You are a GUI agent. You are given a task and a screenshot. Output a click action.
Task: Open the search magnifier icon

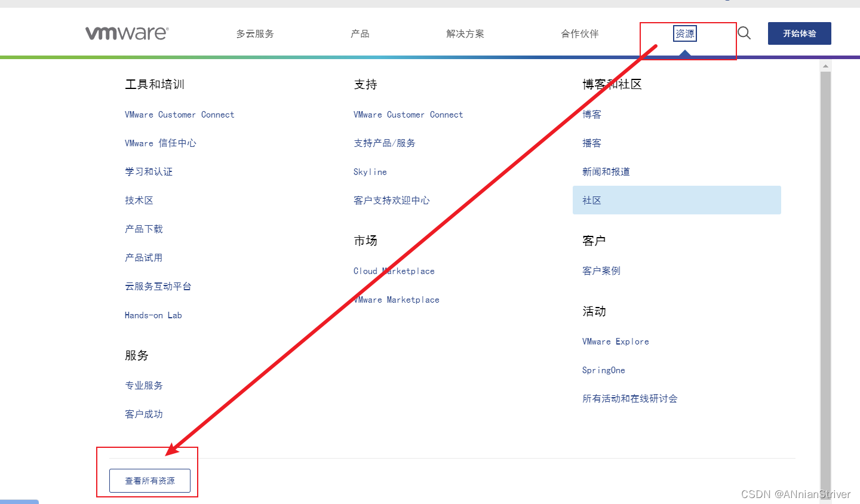click(744, 33)
